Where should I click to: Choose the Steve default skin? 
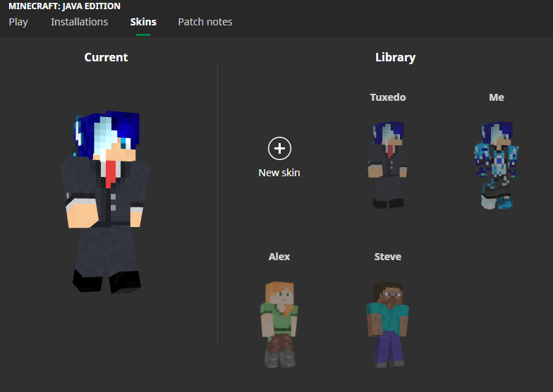(x=388, y=324)
